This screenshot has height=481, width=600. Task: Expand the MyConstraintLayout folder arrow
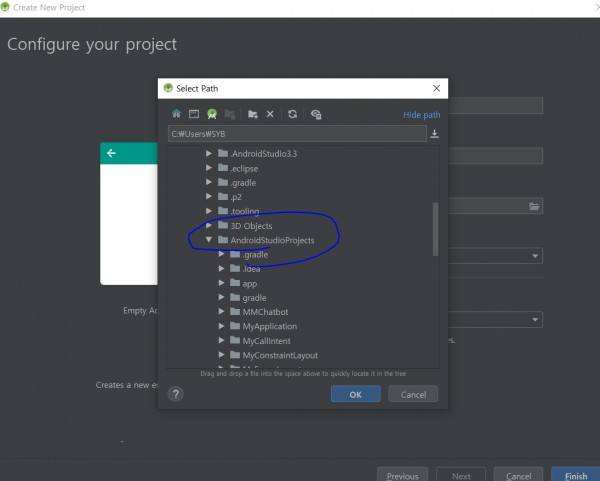tap(221, 355)
